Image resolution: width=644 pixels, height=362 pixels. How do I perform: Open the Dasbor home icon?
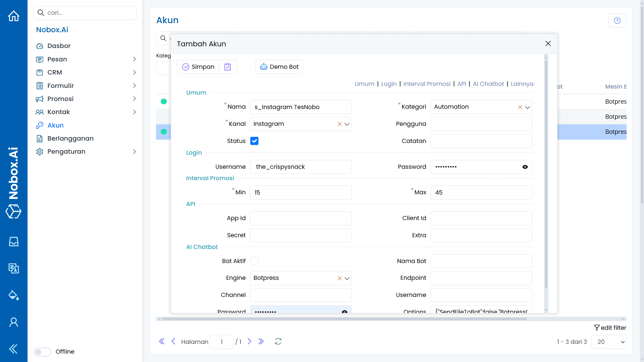click(14, 16)
